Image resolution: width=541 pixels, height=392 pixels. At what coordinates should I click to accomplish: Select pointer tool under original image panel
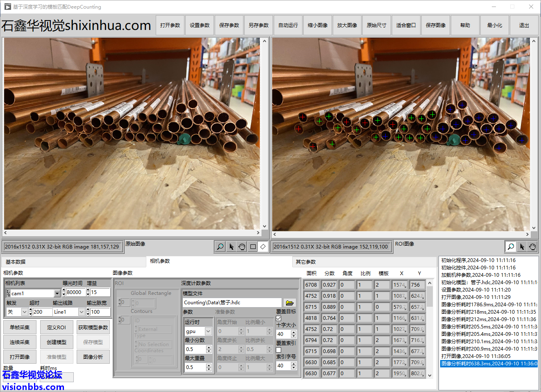231,246
